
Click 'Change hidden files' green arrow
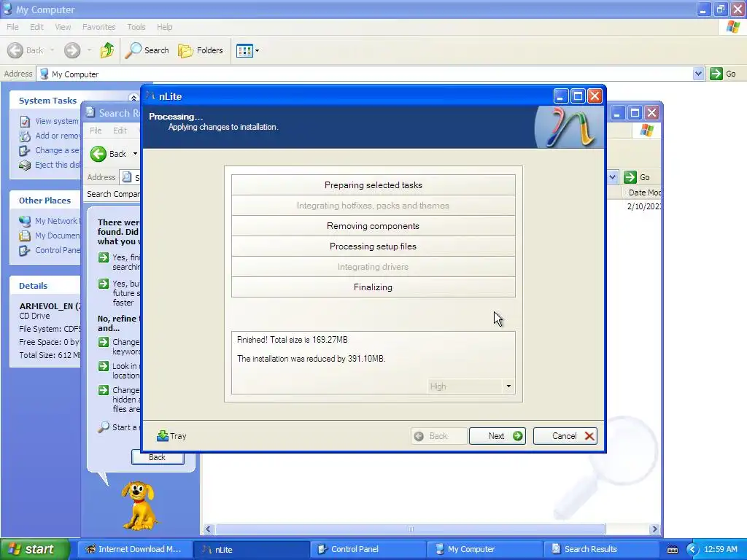pyautogui.click(x=104, y=390)
